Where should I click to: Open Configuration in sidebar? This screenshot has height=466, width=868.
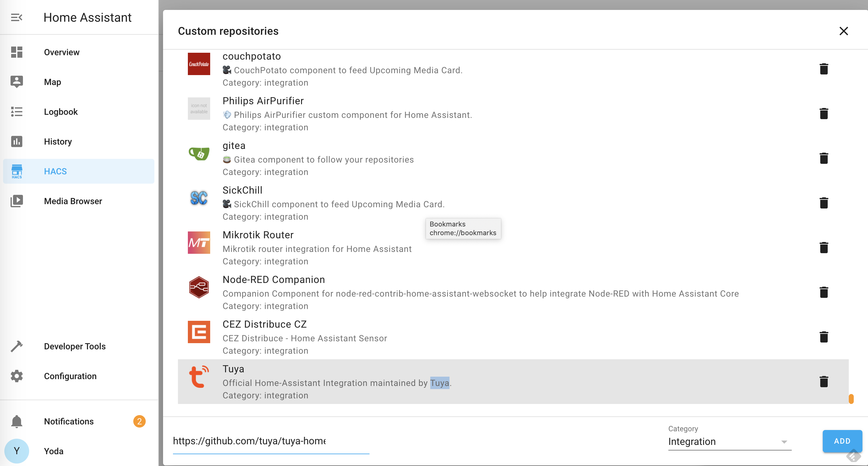pos(70,376)
